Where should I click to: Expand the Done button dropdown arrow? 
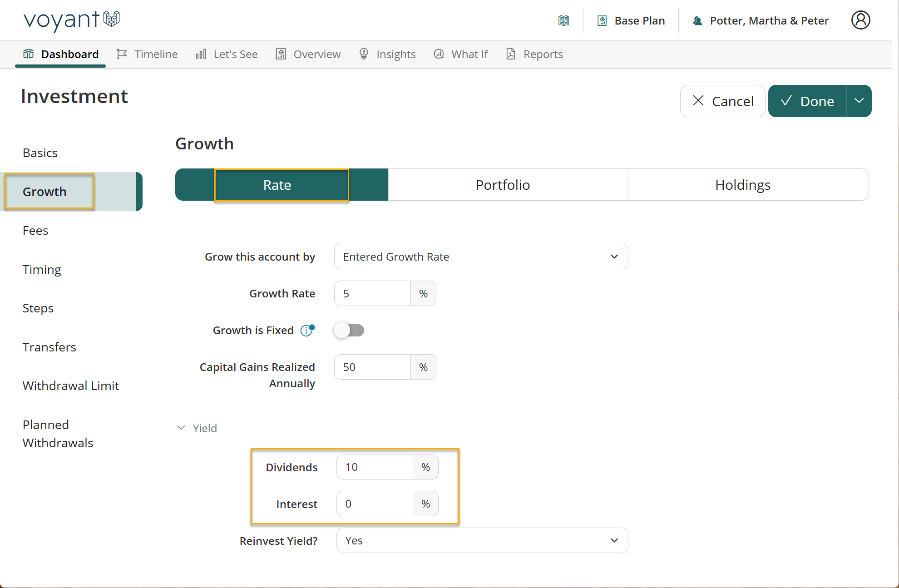click(859, 101)
